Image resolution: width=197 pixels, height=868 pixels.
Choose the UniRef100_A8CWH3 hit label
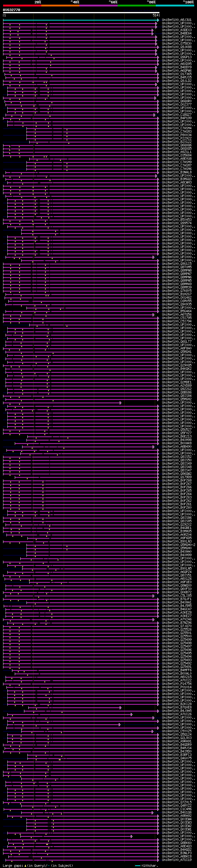pyautogui.click(x=177, y=182)
